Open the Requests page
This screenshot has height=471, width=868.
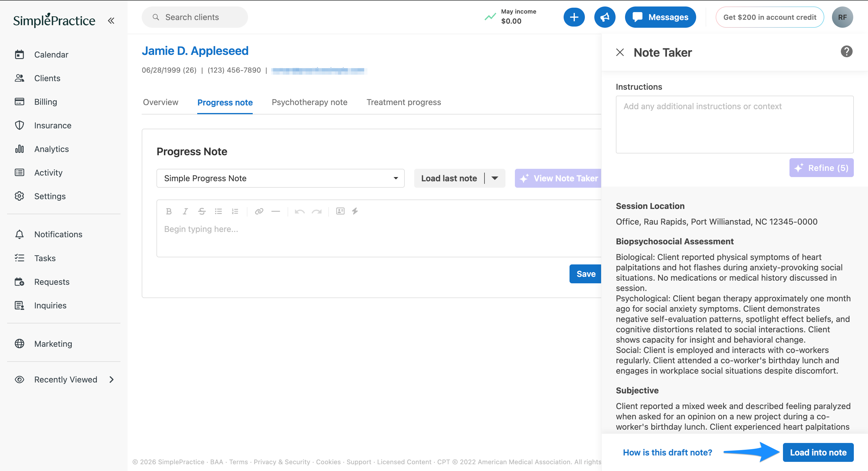tap(52, 282)
